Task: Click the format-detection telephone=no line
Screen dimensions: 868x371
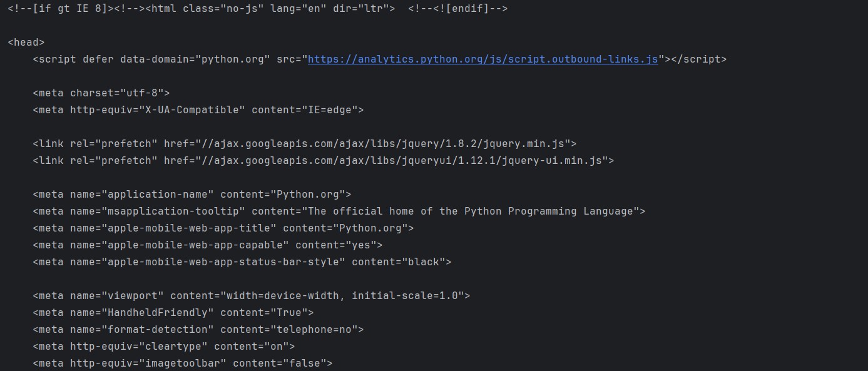Action: (198, 330)
